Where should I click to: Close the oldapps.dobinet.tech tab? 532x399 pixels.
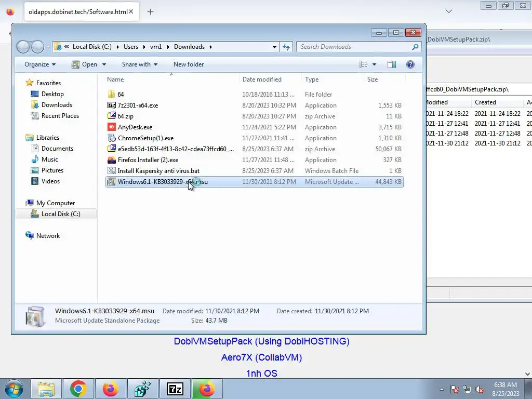pos(131,11)
